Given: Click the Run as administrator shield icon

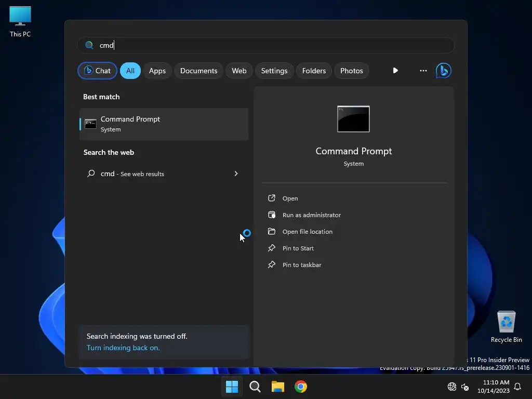Looking at the screenshot, I should (272, 215).
